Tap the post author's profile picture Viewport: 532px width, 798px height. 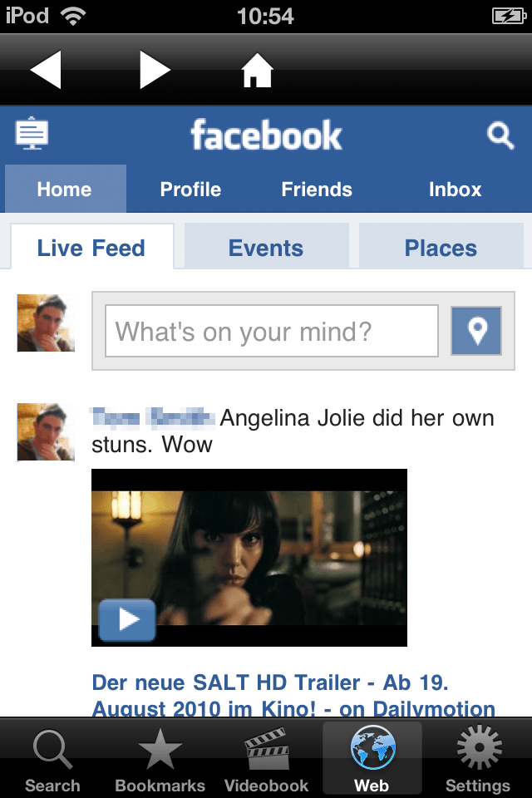(46, 432)
